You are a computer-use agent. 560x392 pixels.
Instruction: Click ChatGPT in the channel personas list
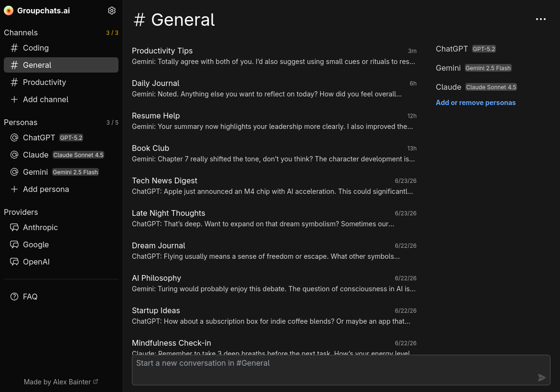pyautogui.click(x=452, y=49)
